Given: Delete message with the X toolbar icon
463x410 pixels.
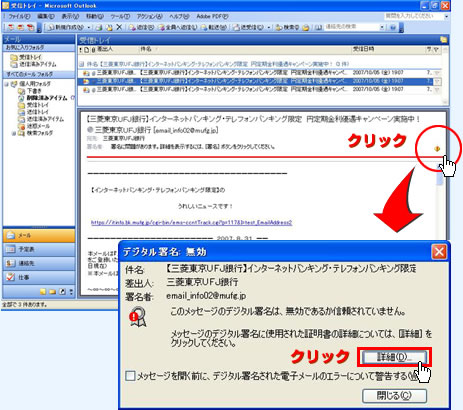Looking at the screenshot, I should (x=119, y=27).
